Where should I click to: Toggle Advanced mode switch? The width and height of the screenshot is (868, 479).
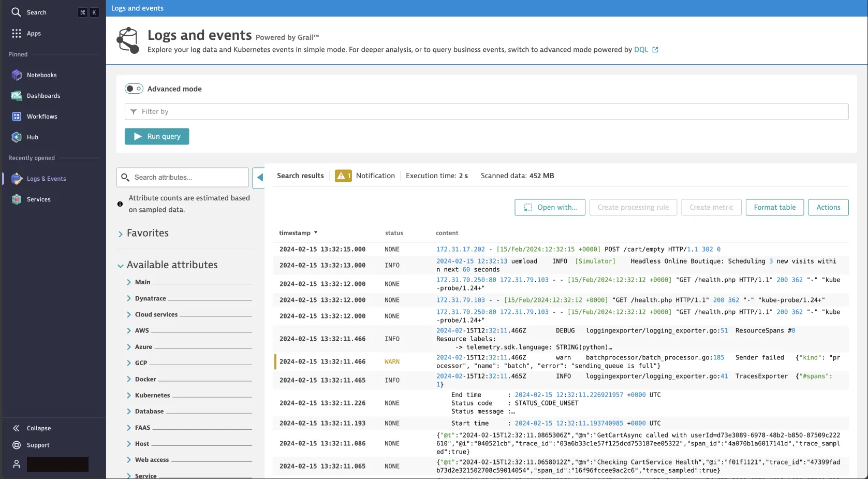134,89
